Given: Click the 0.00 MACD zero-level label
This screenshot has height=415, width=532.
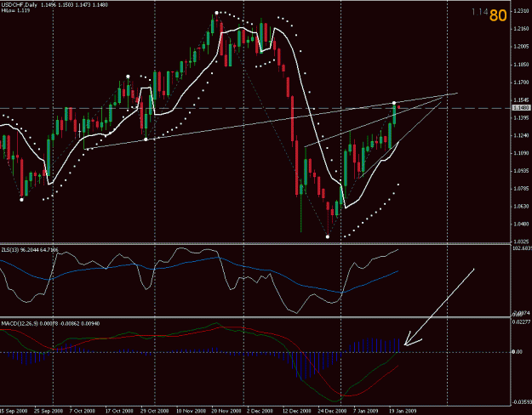Looking at the screenshot, I should click(517, 352).
